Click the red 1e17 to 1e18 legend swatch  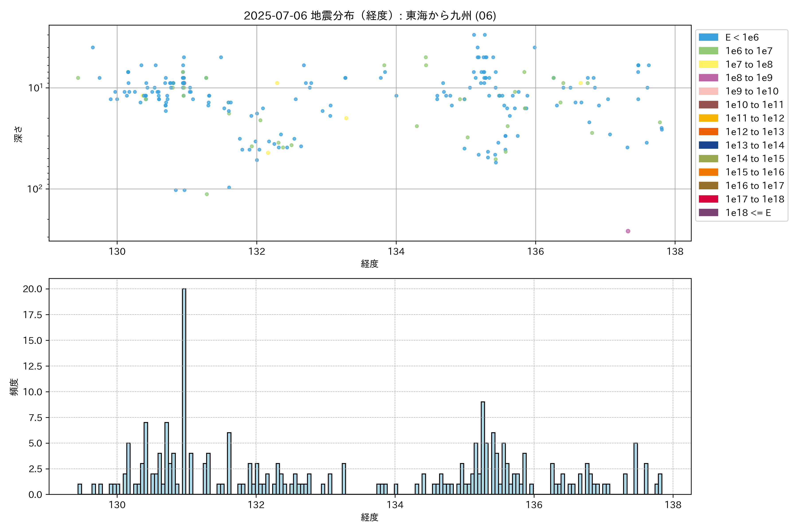coord(708,199)
